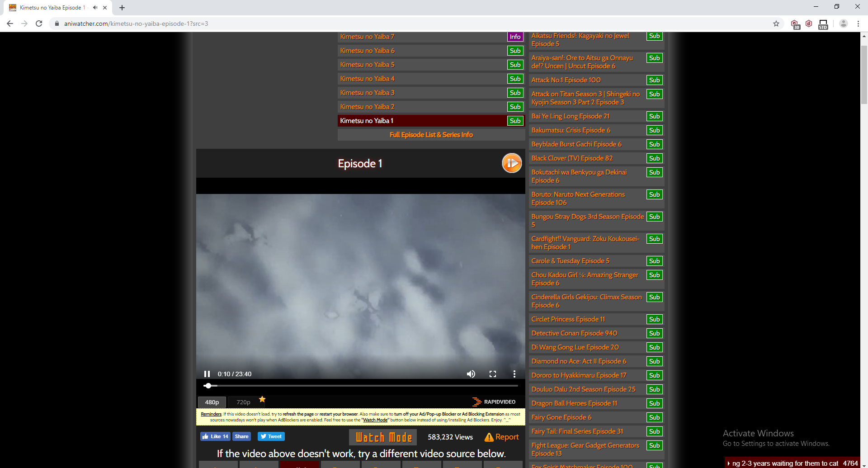The width and height of the screenshot is (868, 468).
Task: Open Kimetsu no Yaiba 7 episode
Action: pos(367,37)
